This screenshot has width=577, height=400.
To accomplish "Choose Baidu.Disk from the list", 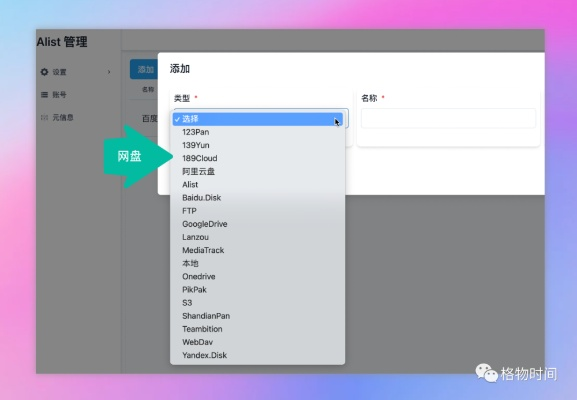I will 258,198.
